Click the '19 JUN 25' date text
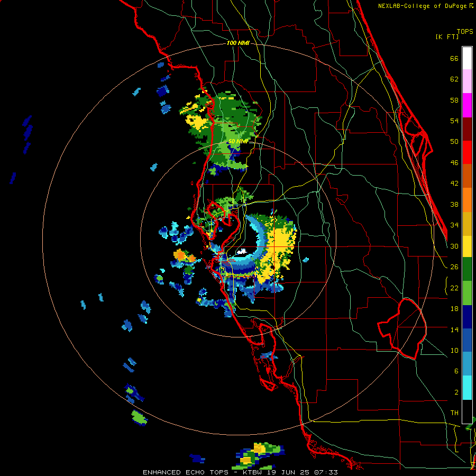 tap(289, 472)
